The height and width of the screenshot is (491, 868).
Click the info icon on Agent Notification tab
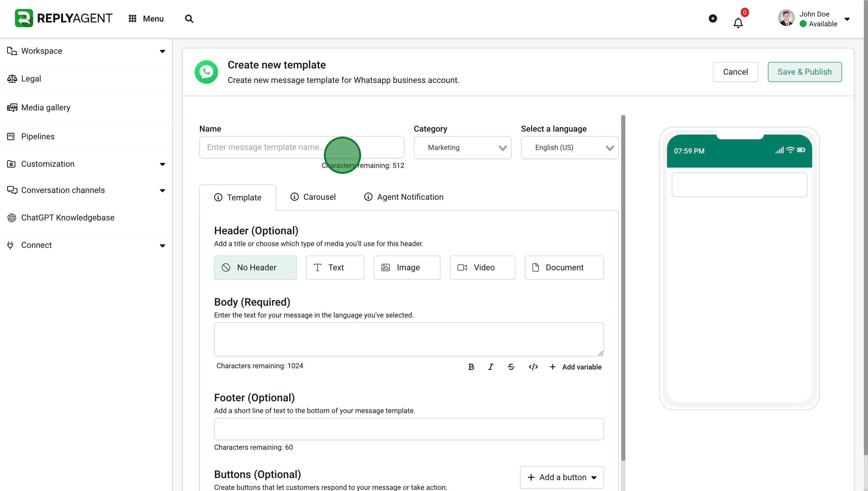point(368,197)
